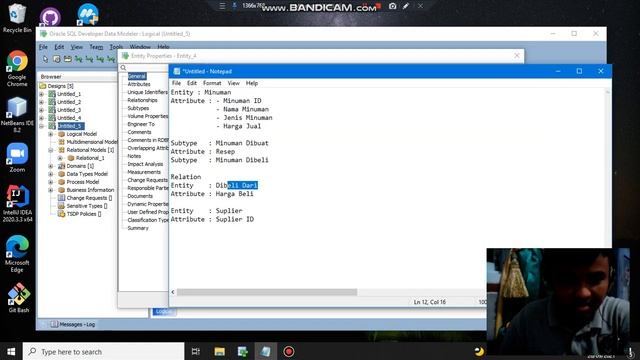Expand the Untitled_1 design node
The image size is (640, 360).
[x=42, y=94]
